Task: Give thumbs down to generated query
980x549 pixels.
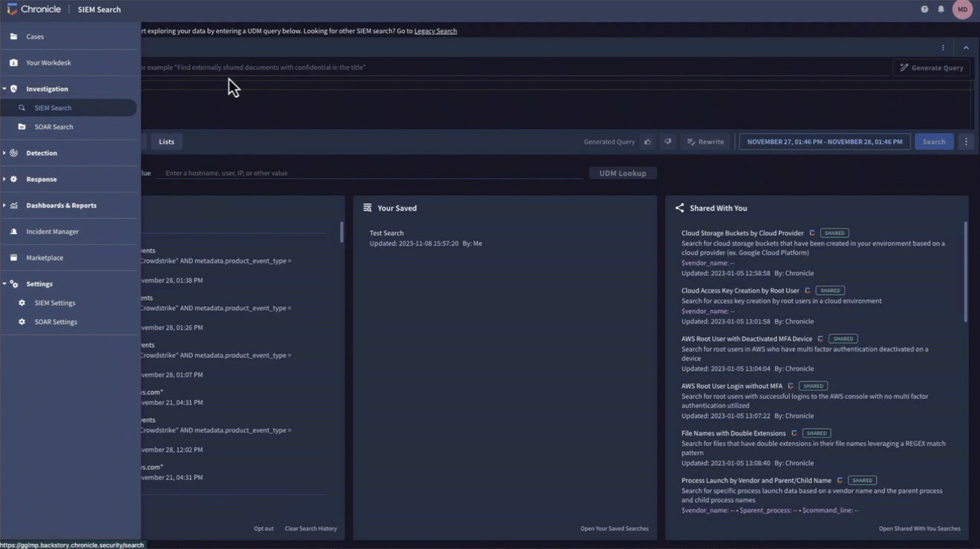Action: [667, 142]
